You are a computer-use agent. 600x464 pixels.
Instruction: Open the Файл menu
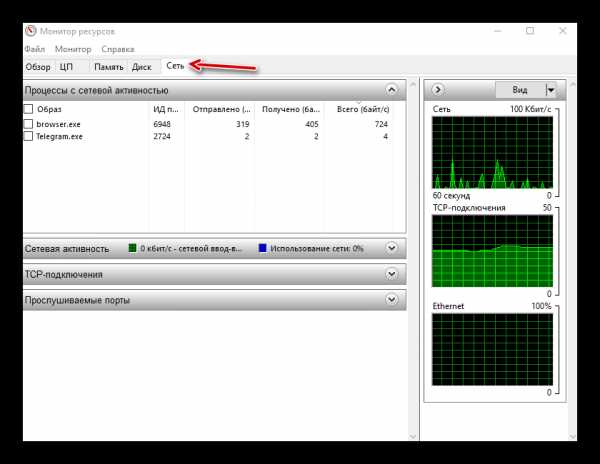pyautogui.click(x=34, y=49)
